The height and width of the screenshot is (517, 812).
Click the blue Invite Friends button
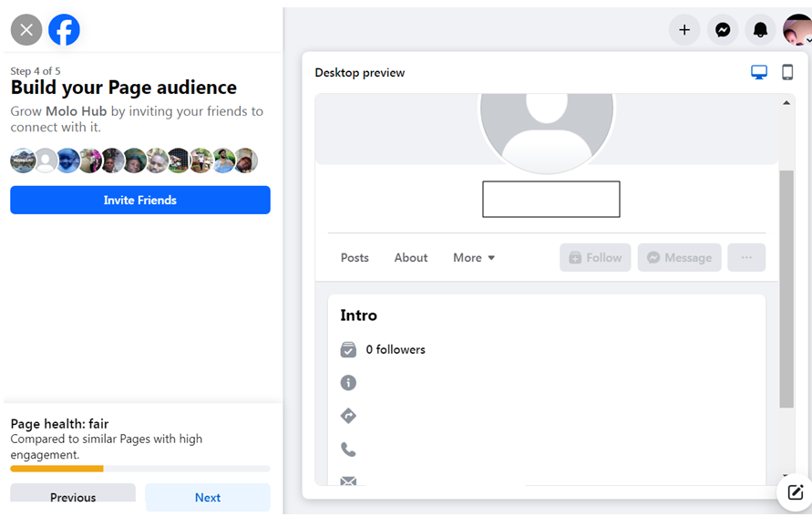140,200
